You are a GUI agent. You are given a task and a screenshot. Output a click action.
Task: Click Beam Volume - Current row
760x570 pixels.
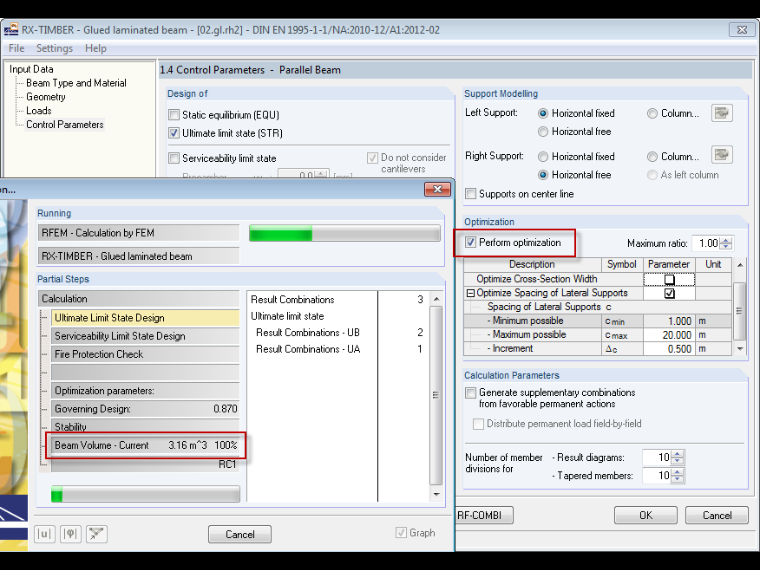click(145, 445)
